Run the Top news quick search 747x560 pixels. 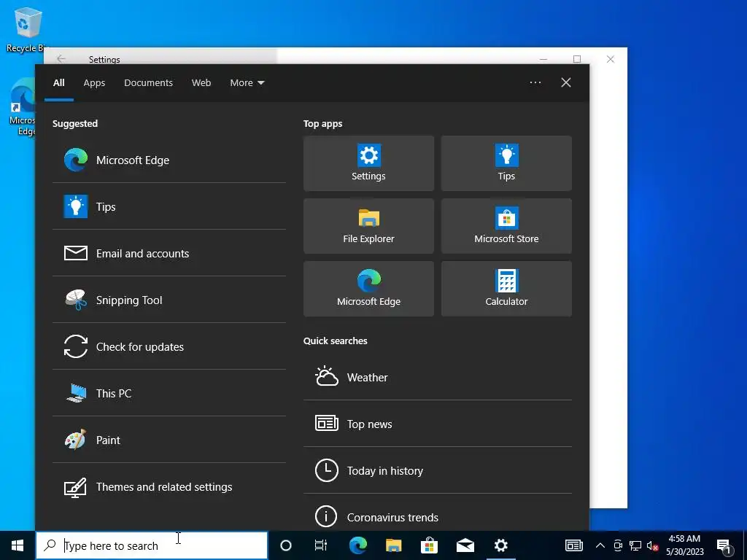[438, 424]
